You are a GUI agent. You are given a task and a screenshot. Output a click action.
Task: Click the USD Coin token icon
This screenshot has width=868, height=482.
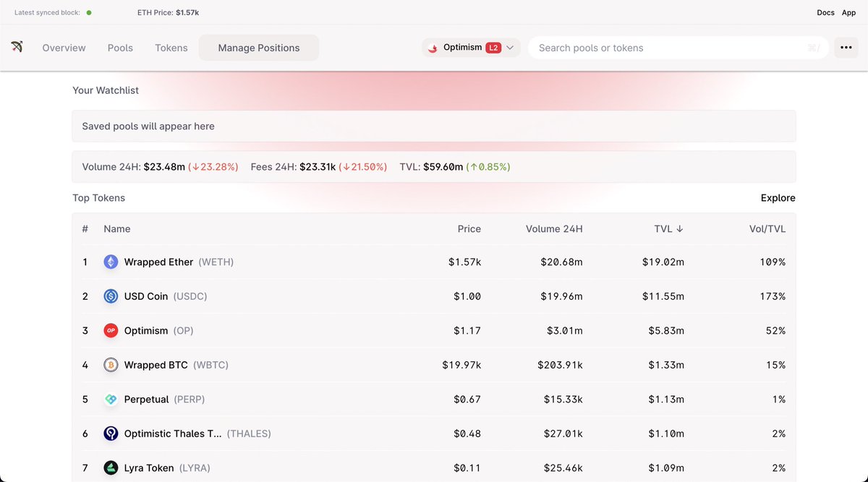111,296
